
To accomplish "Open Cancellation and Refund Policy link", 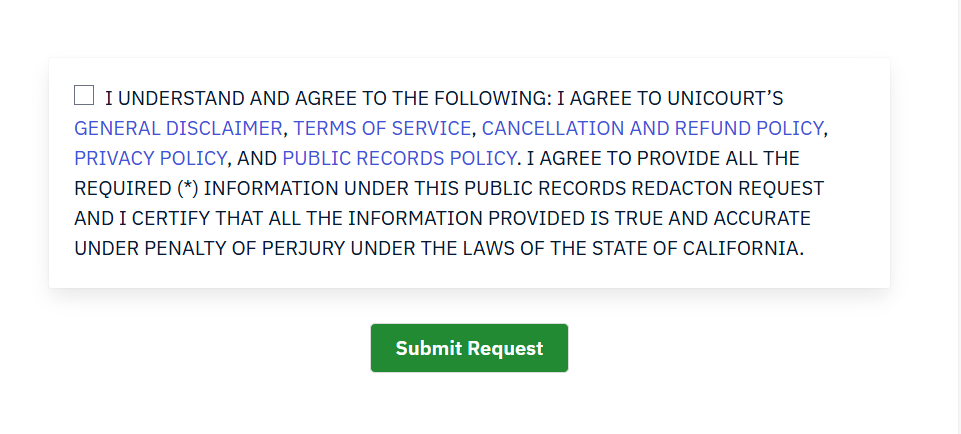I will click(652, 128).
